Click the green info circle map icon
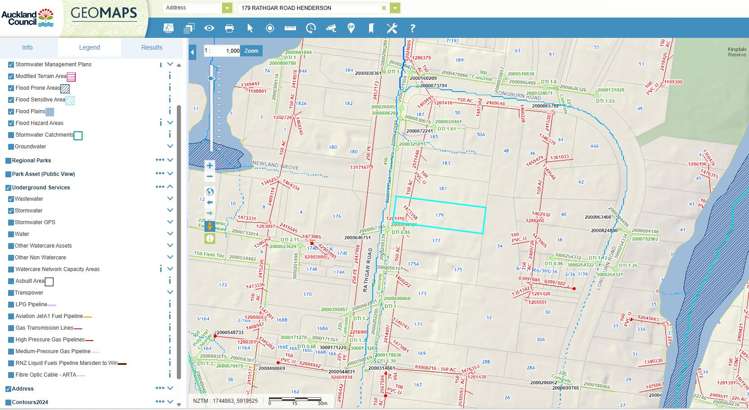Screen dimensions: 749x410 (x=210, y=238)
